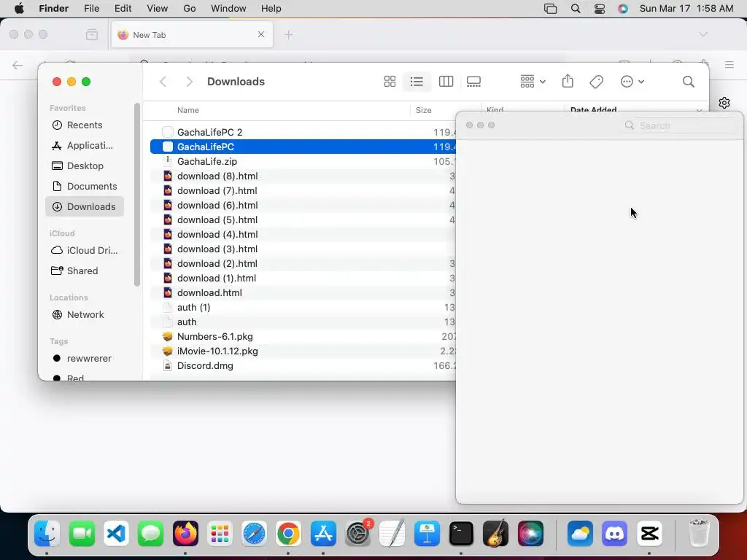This screenshot has height=560, width=747.
Task: Open the Go menu
Action: (x=190, y=8)
